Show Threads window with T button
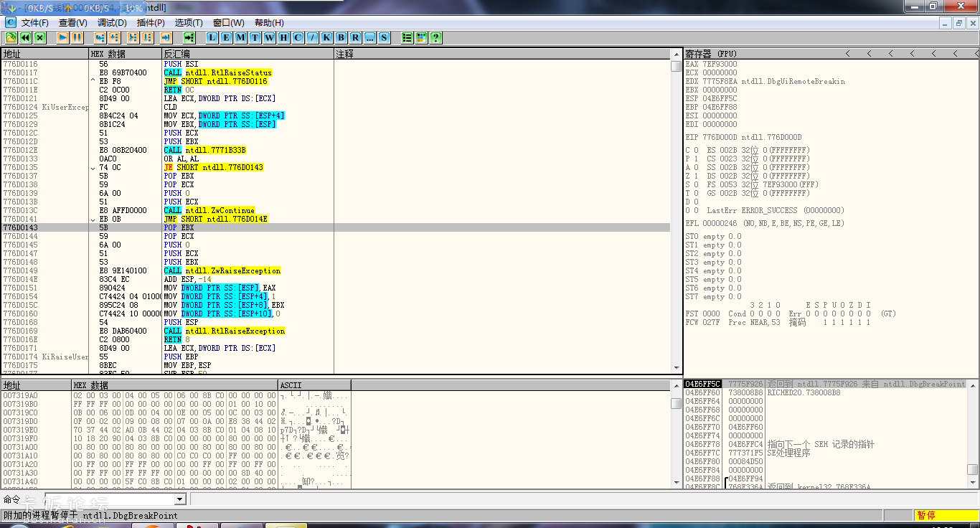The image size is (980, 528). coord(255,37)
